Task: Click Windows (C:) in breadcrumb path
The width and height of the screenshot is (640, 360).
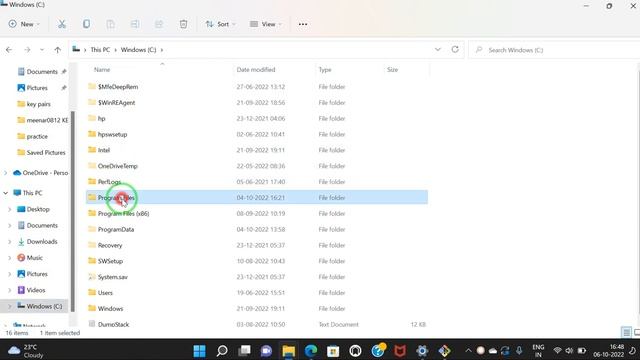Action: coord(138,50)
